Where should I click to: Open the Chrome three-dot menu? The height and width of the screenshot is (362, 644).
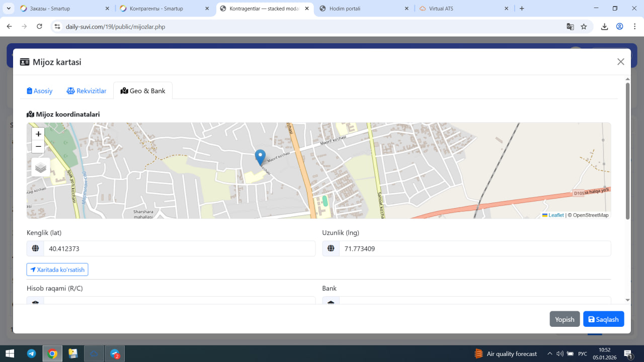(x=635, y=27)
